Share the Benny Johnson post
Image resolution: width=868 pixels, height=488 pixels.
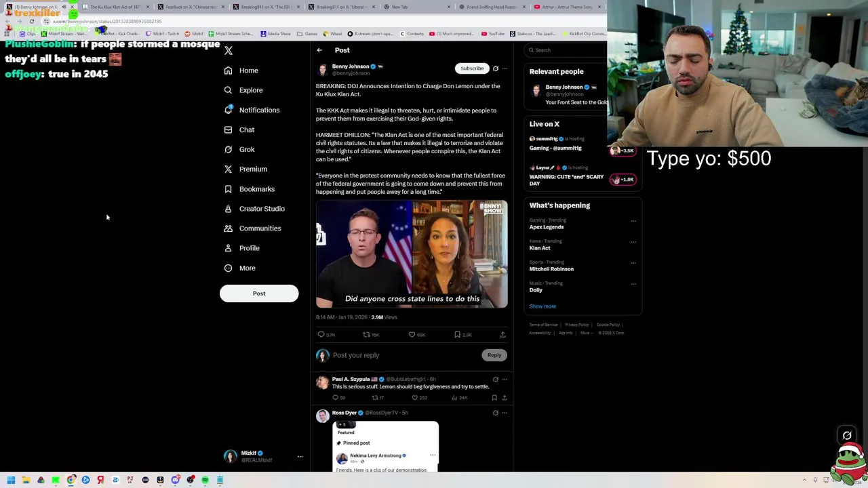tap(502, 335)
